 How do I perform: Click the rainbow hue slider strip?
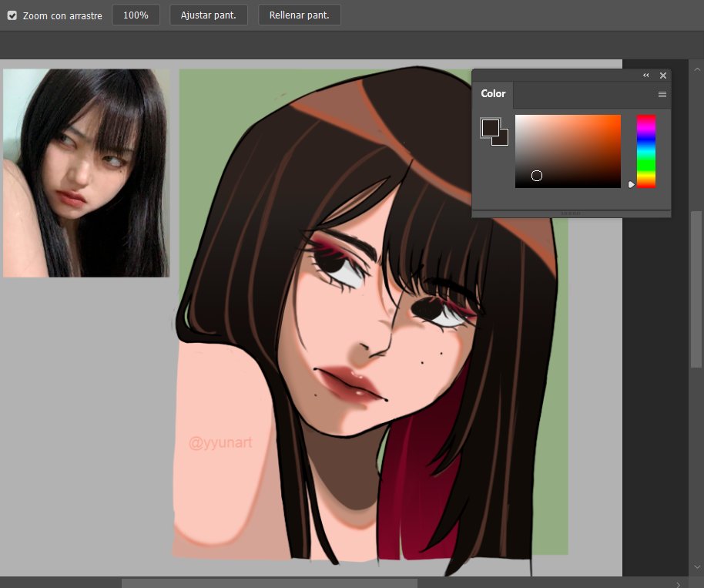point(646,151)
